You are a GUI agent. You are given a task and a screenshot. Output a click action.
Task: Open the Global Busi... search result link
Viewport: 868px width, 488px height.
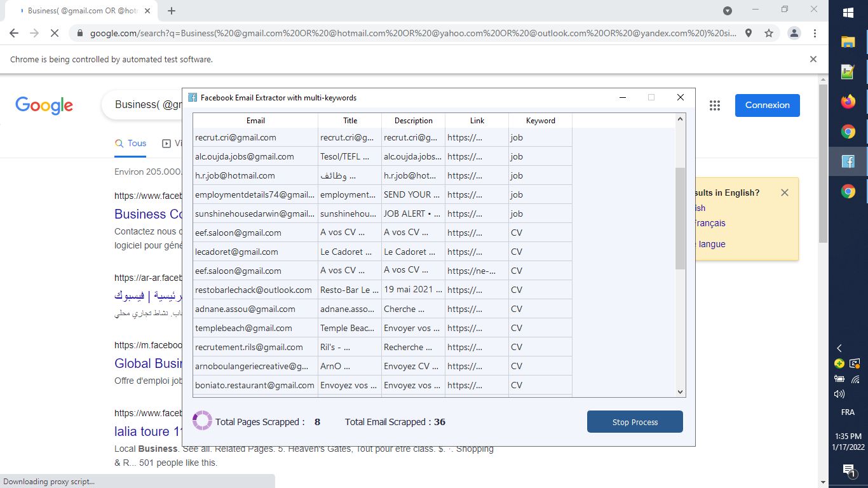click(x=149, y=363)
